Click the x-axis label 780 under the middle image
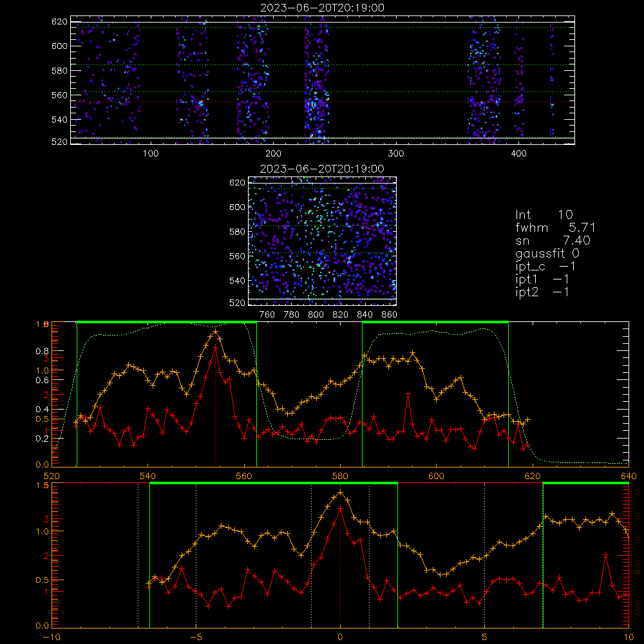Image resolution: width=644 pixels, height=644 pixels. [x=292, y=315]
